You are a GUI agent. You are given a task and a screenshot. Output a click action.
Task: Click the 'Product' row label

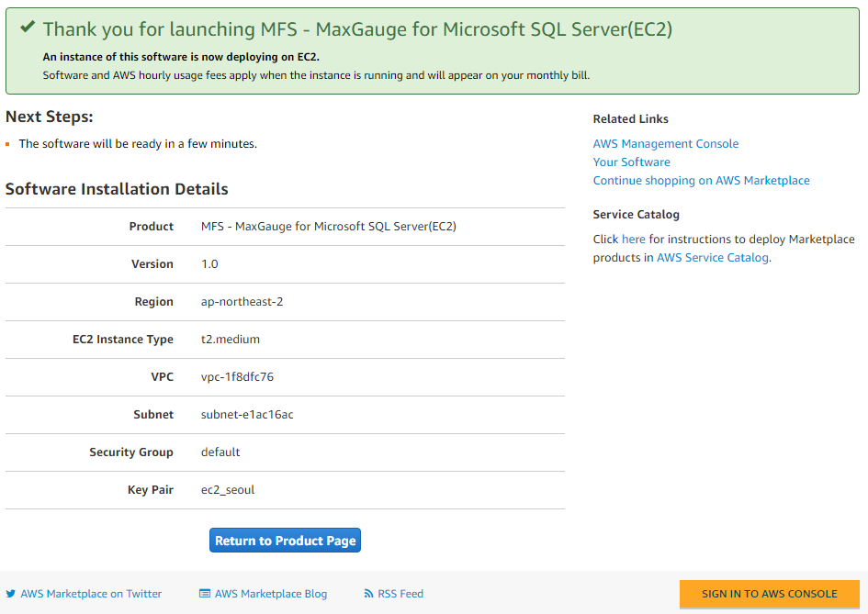click(x=152, y=227)
